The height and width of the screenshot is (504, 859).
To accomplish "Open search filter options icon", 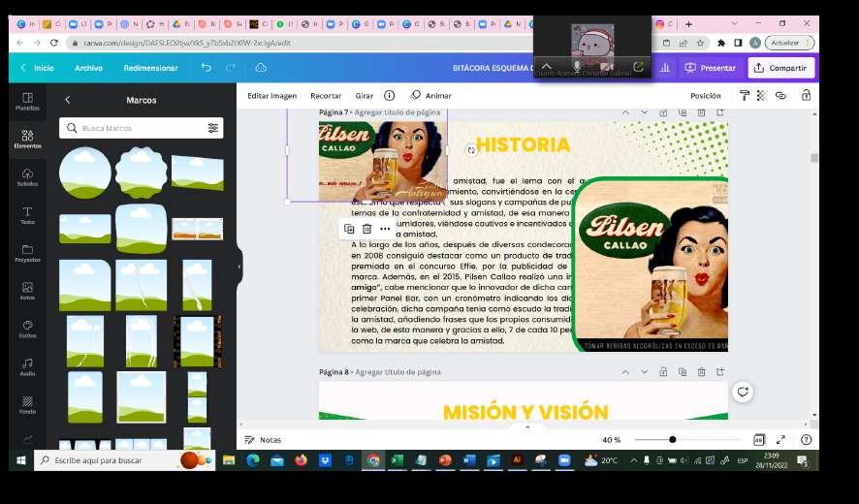I will click(x=212, y=128).
